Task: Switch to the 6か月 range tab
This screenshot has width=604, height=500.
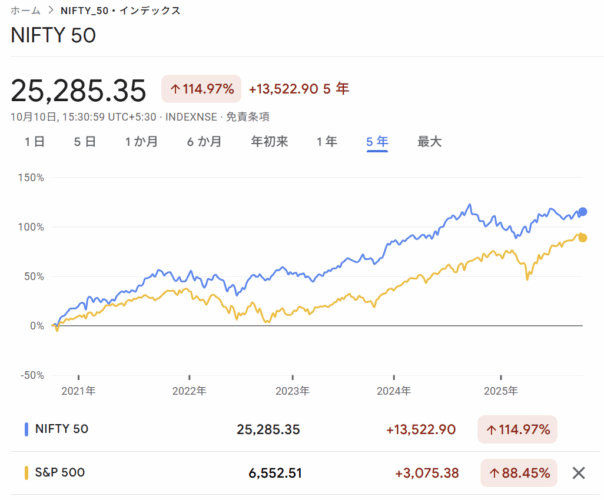Action: pyautogui.click(x=203, y=142)
